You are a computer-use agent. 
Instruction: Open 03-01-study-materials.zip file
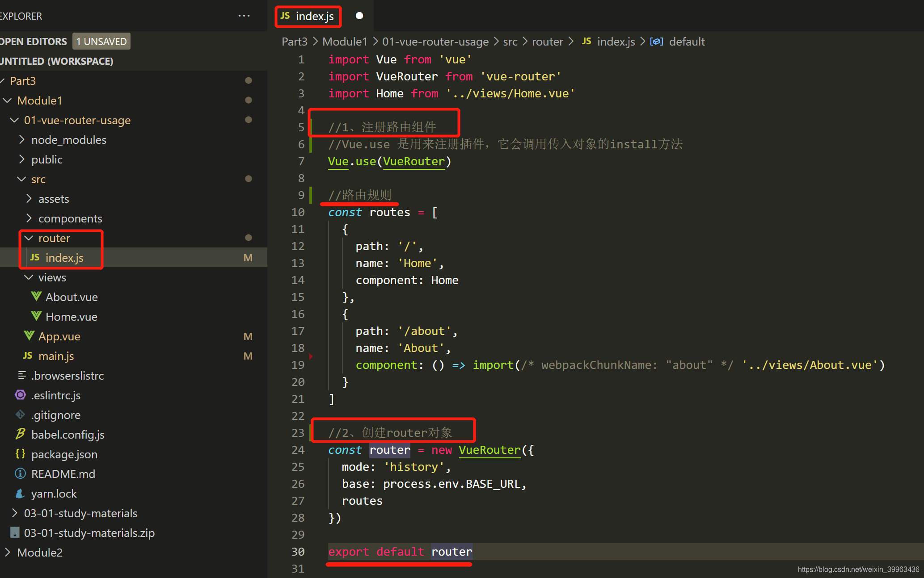89,533
